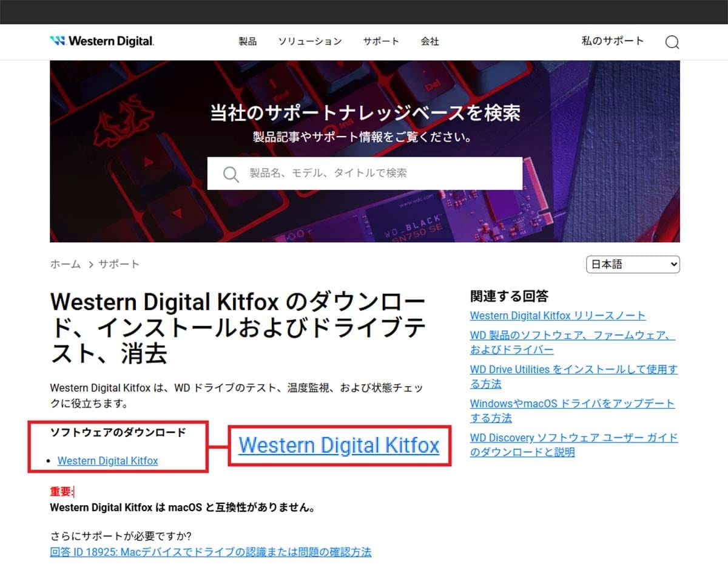
Task: Open Western Digital Kitfox リリースノート link
Action: pyautogui.click(x=558, y=316)
